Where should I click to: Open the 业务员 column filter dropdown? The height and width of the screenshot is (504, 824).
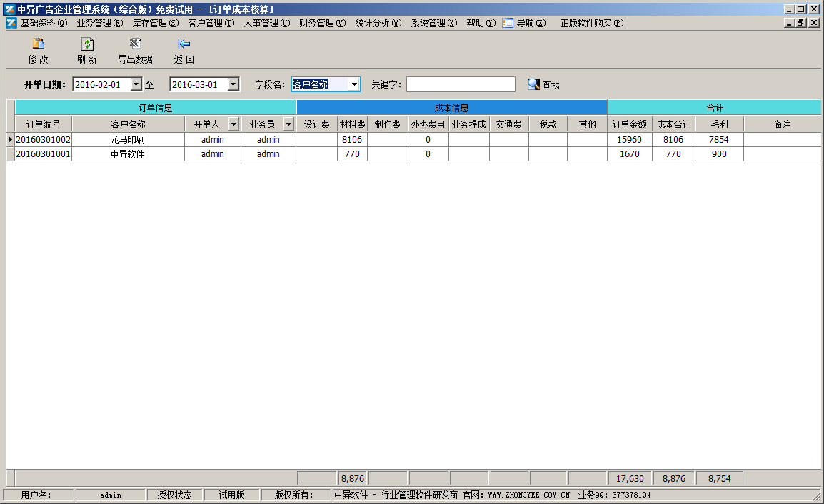(288, 124)
